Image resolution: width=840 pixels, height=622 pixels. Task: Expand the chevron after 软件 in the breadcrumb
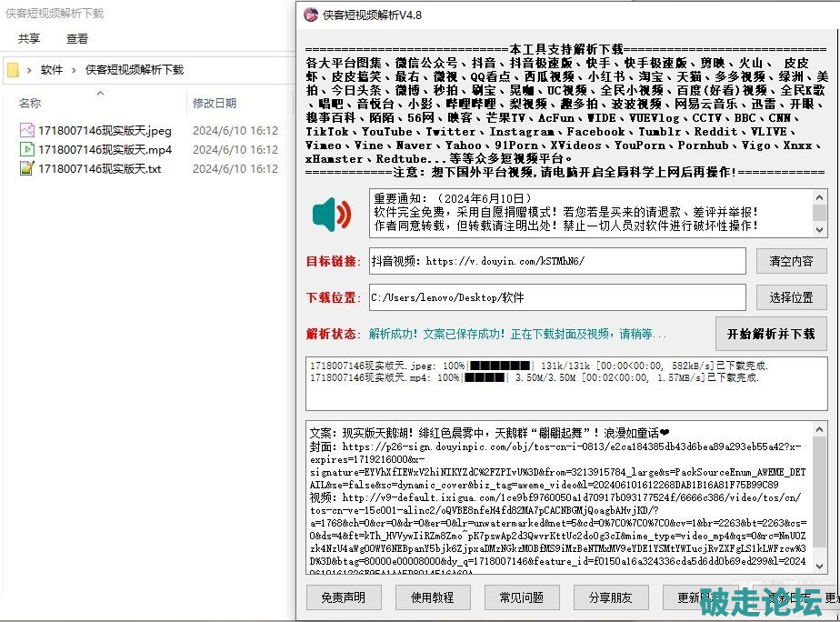[x=75, y=70]
